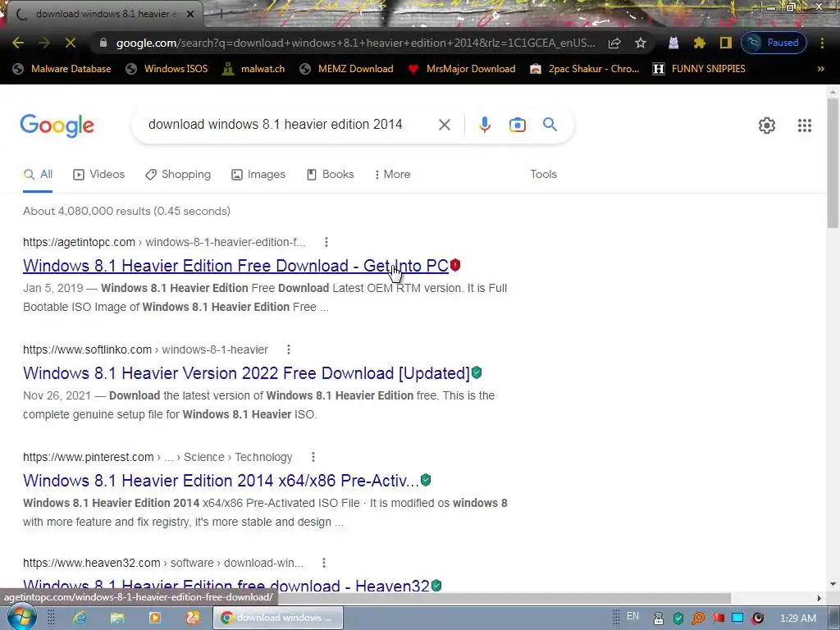
Task: Open green shield tray icon
Action: pyautogui.click(x=678, y=619)
